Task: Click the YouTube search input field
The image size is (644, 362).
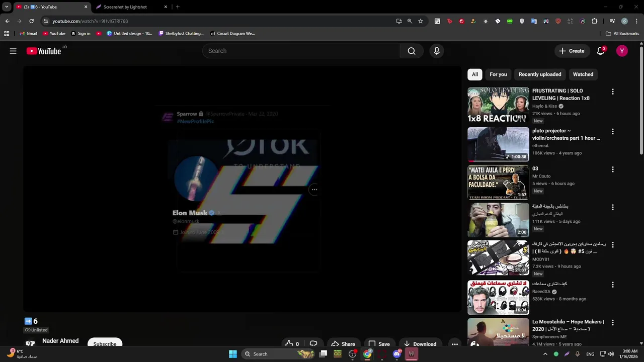Action: click(301, 51)
